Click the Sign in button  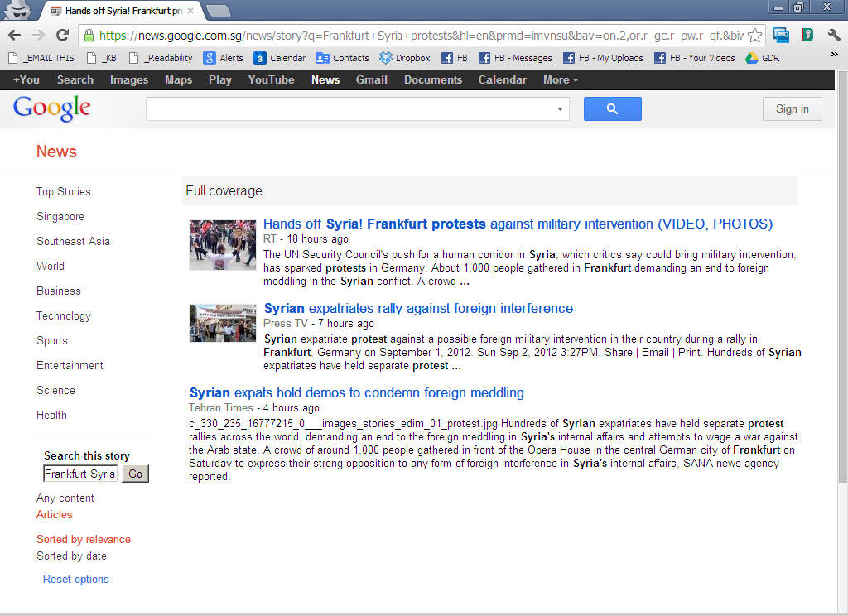point(793,108)
